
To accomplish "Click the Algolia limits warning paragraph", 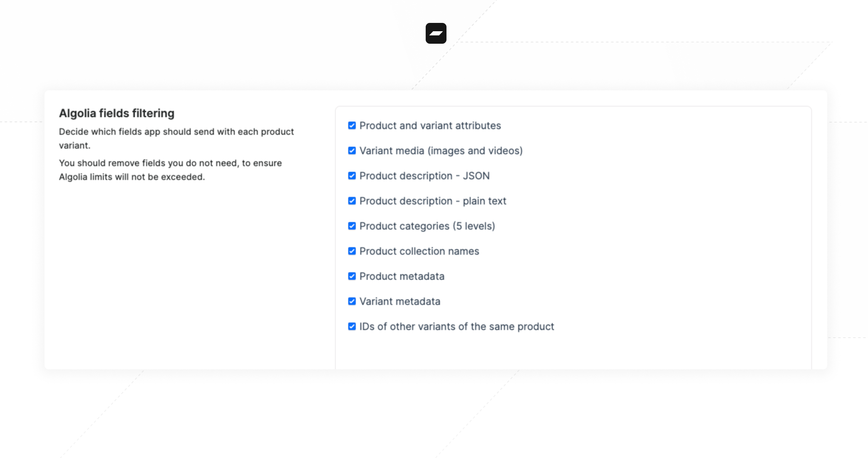I will [x=171, y=170].
